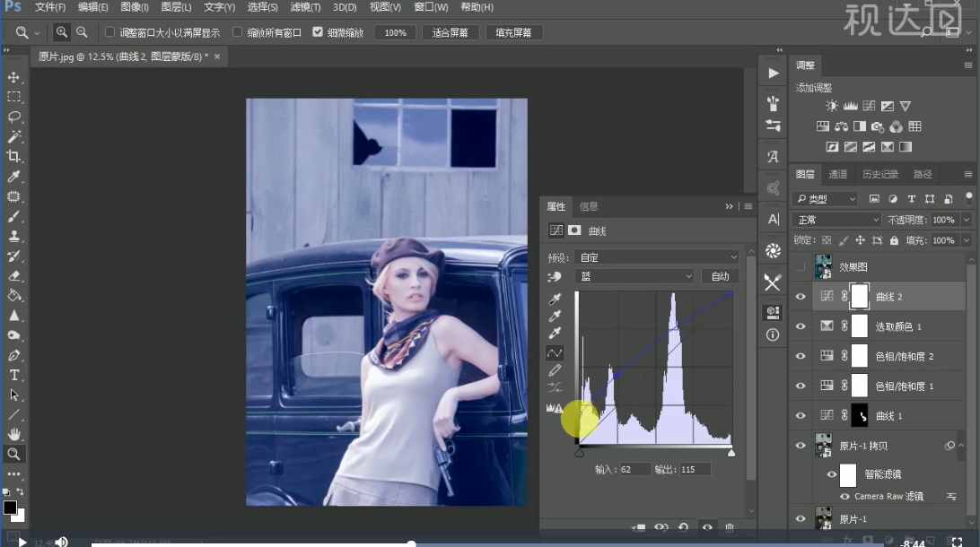This screenshot has width=980, height=547.
Task: Switch to the 通道 tab
Action: click(837, 174)
